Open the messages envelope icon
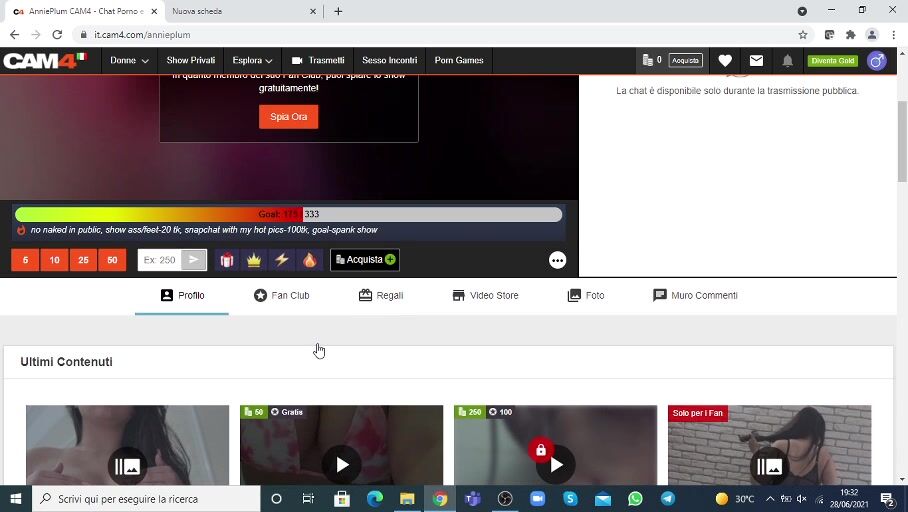The height and width of the screenshot is (512, 908). 756,61
